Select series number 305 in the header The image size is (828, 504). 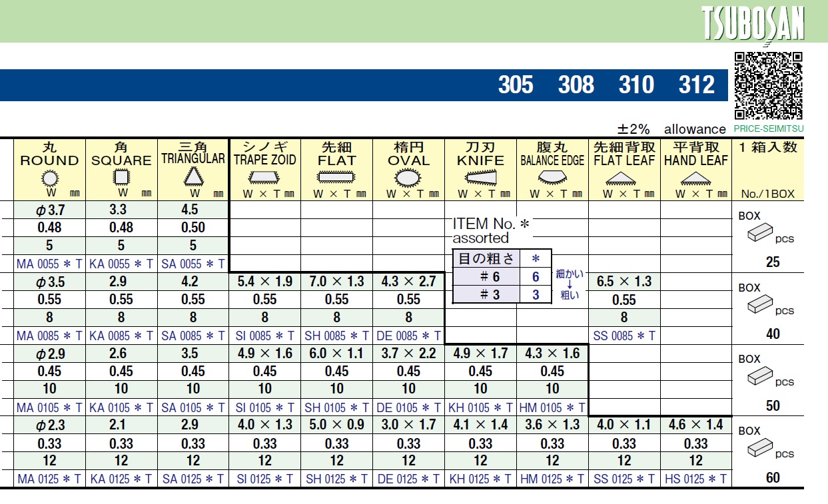(x=516, y=85)
